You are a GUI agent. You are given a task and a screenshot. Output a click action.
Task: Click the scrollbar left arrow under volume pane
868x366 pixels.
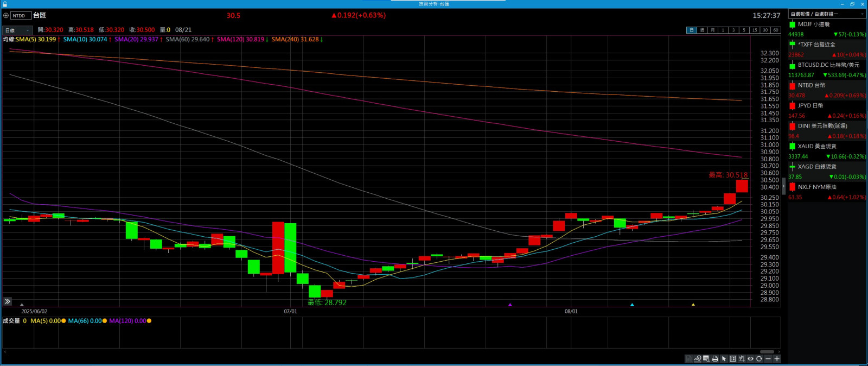click(5, 351)
